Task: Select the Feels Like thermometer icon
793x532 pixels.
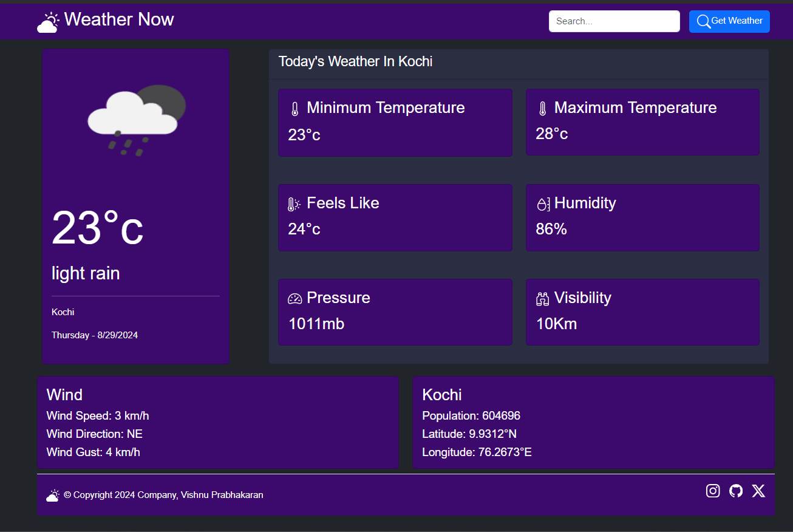Action: [x=293, y=203]
